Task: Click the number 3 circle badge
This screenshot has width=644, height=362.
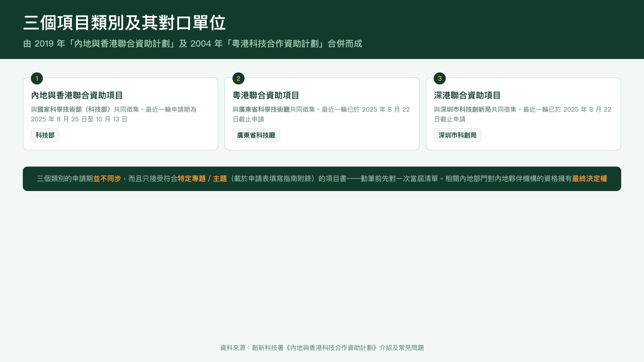Action: (440, 78)
